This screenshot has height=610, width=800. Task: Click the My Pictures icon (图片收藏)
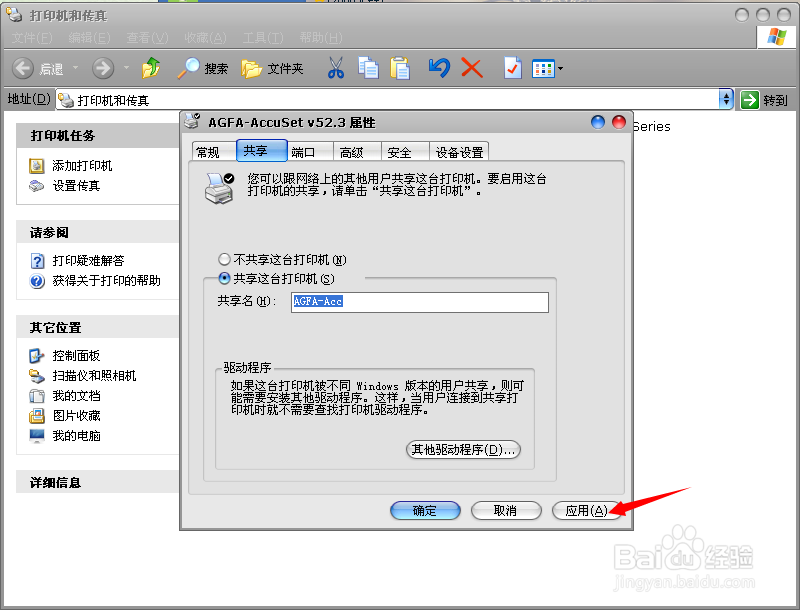coord(37,416)
